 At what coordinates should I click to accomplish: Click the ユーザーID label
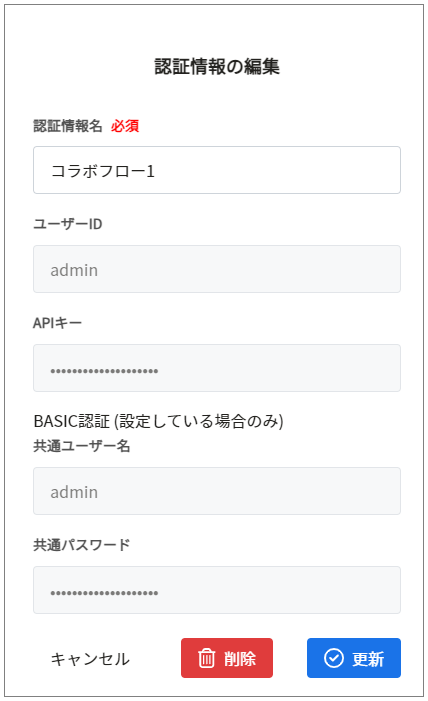pos(68,224)
